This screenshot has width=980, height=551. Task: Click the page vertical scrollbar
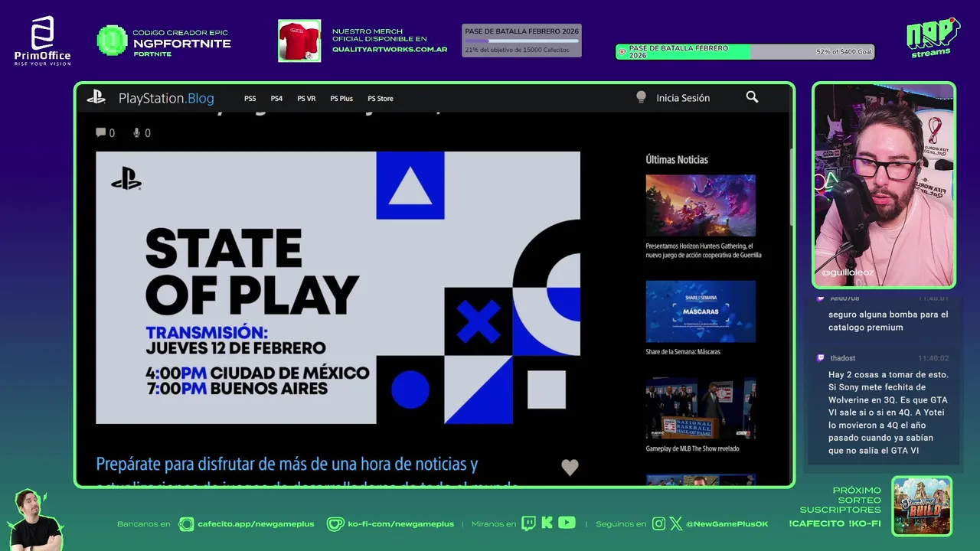point(792,187)
